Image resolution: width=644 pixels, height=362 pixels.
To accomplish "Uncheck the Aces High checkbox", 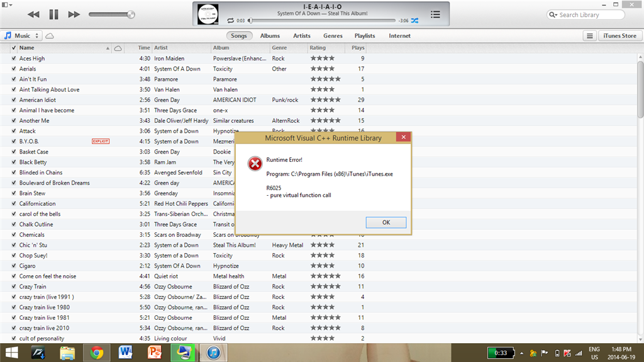I will pyautogui.click(x=14, y=59).
